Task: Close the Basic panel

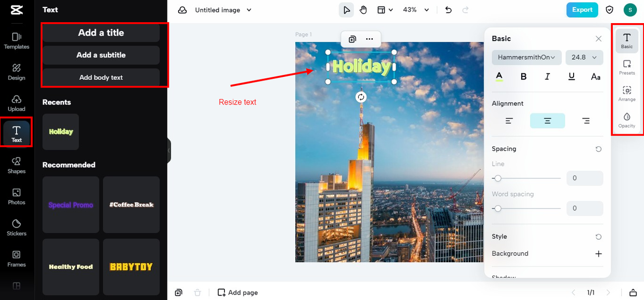Action: click(598, 39)
